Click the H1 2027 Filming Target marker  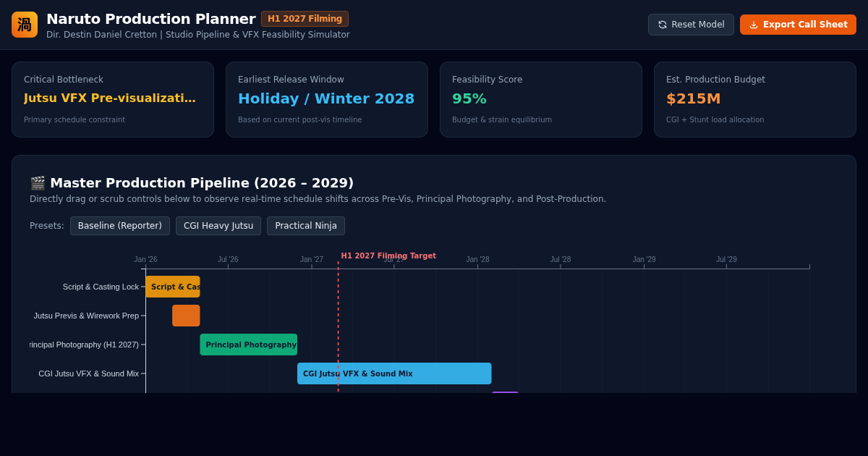click(388, 256)
